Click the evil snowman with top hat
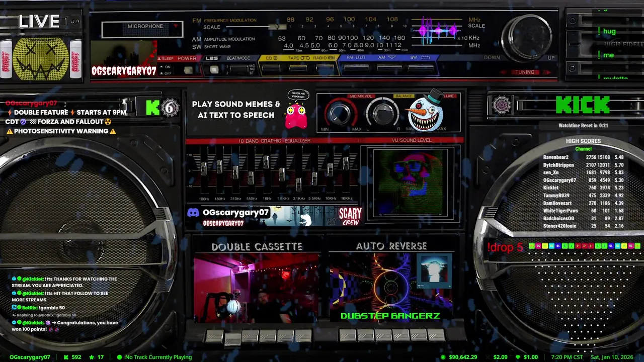This screenshot has width=644, height=362. tap(426, 112)
